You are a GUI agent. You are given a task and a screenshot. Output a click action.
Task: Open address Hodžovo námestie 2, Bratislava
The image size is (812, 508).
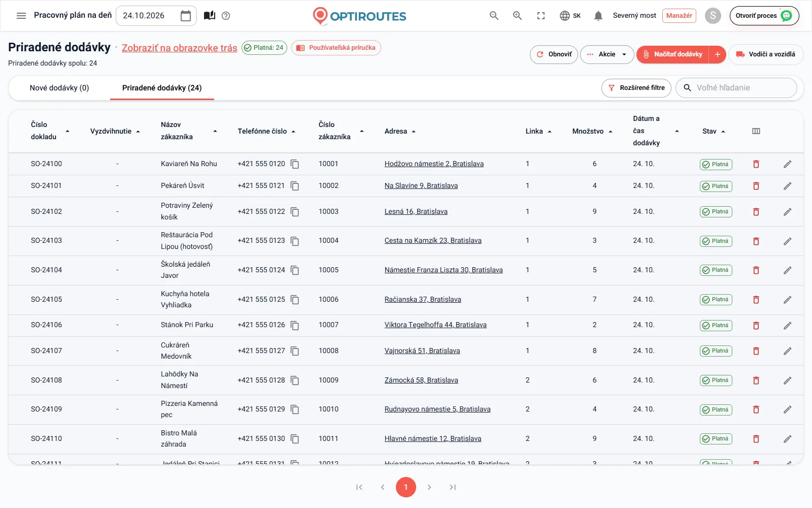tap(434, 164)
